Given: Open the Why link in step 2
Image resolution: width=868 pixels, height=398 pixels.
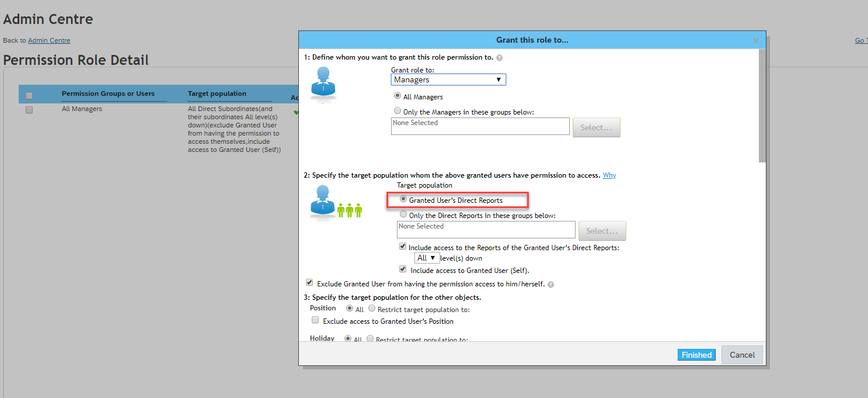Looking at the screenshot, I should [x=609, y=175].
